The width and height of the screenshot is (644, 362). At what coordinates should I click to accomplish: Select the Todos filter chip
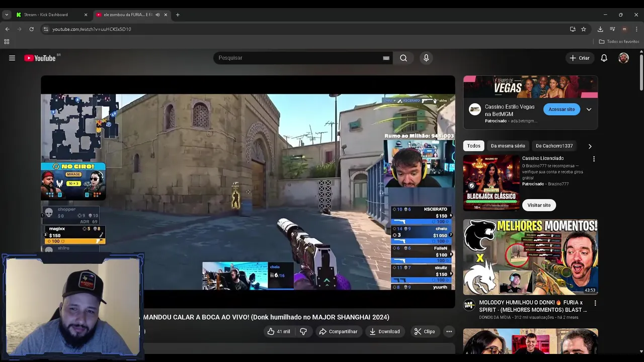pos(474,146)
